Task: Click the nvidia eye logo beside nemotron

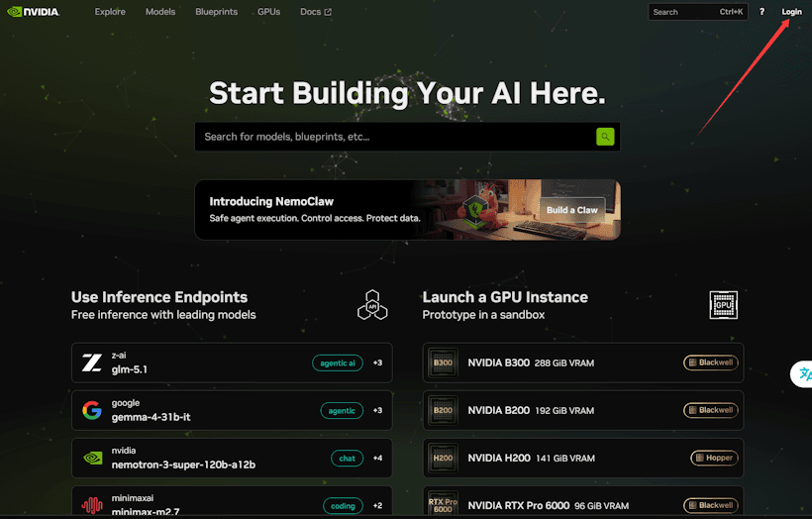Action: click(x=93, y=458)
